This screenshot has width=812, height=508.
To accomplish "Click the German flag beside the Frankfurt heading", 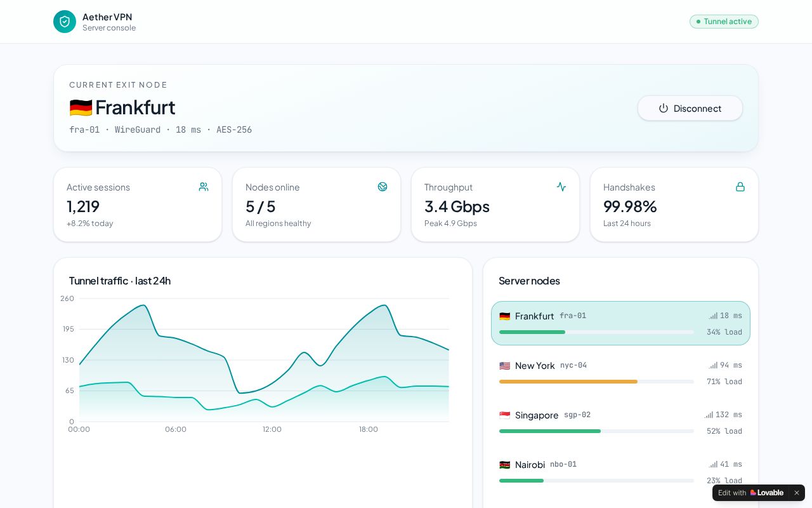I will [x=81, y=107].
